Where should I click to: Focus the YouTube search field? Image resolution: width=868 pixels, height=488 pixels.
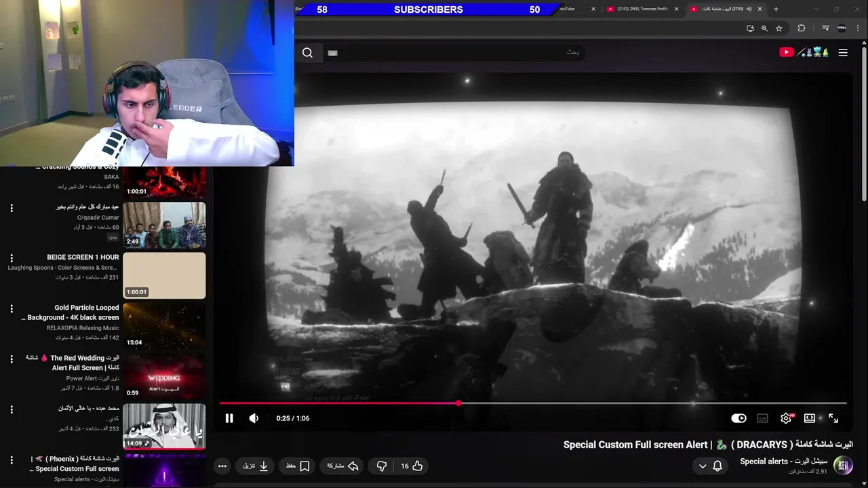coord(454,52)
